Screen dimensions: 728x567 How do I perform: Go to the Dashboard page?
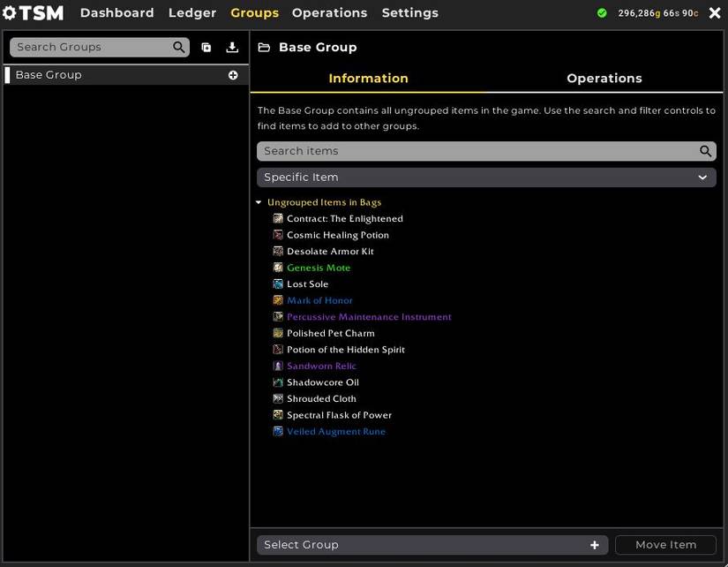[x=116, y=13]
